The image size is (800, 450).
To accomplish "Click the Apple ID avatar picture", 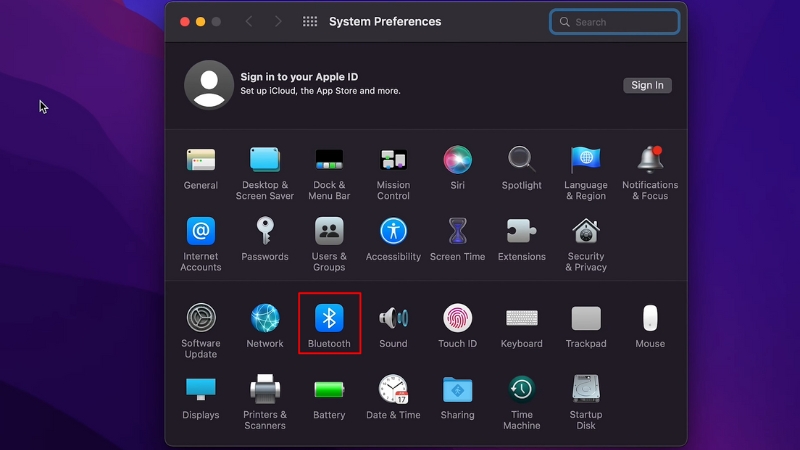I will point(209,85).
